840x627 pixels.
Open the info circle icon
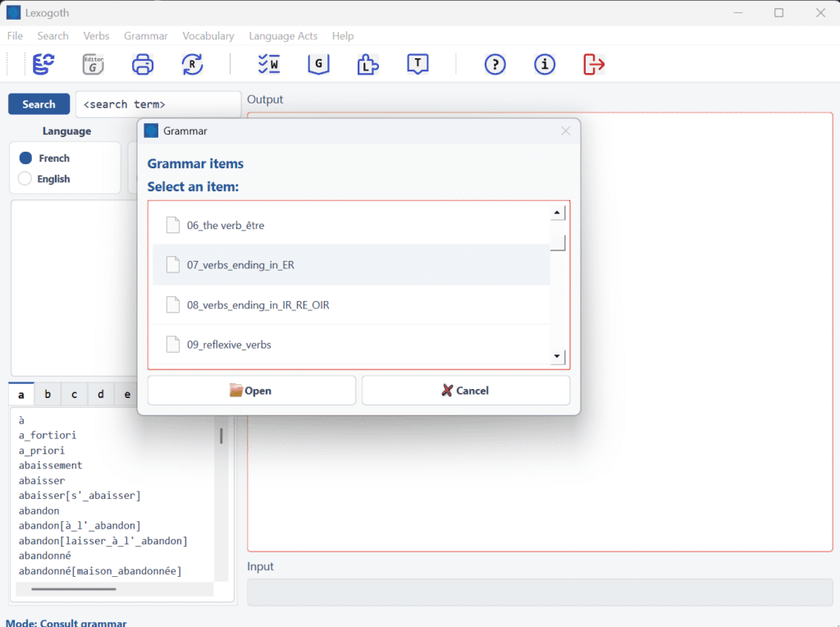[545, 64]
